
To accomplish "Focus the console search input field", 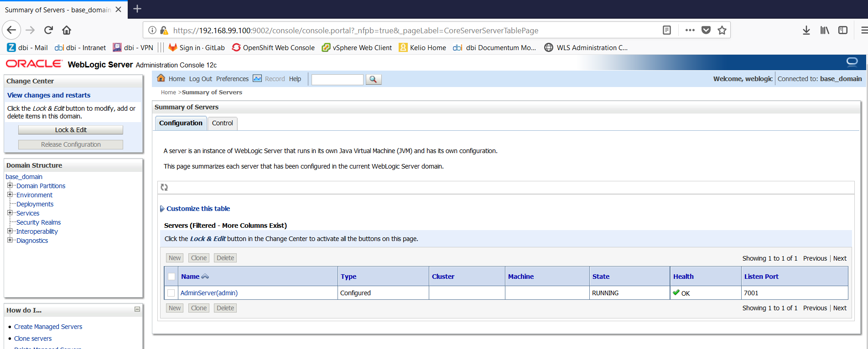I will tap(337, 79).
